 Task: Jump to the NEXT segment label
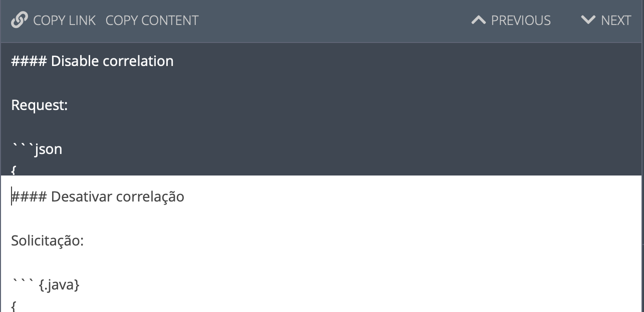[x=616, y=20]
